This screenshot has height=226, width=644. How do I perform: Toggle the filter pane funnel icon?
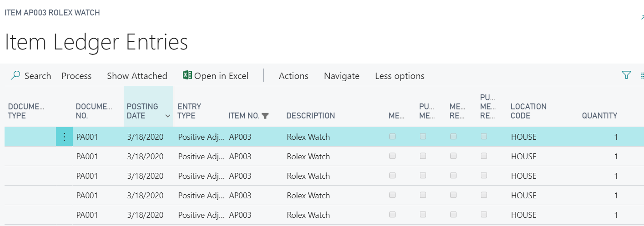[626, 75]
